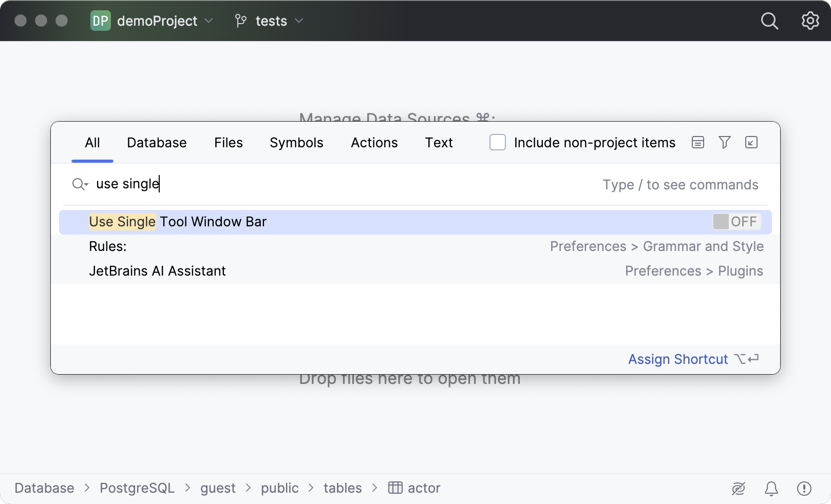Select the Actions tab
Image resolution: width=831 pixels, height=504 pixels.
click(374, 143)
